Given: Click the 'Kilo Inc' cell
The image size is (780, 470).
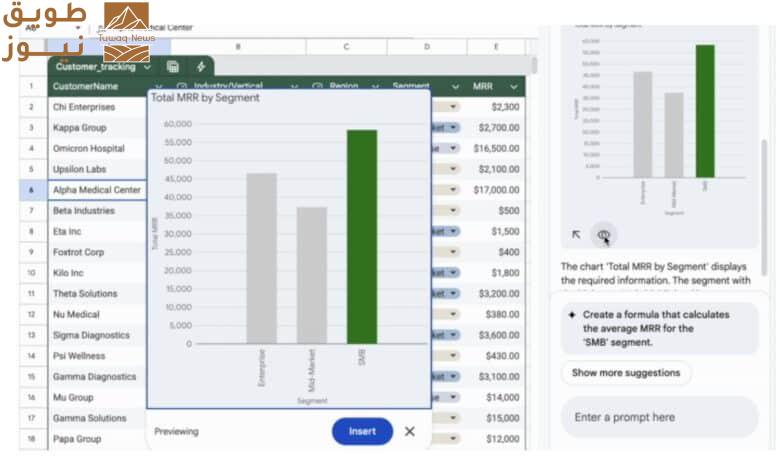Looking at the screenshot, I should pos(98,273).
